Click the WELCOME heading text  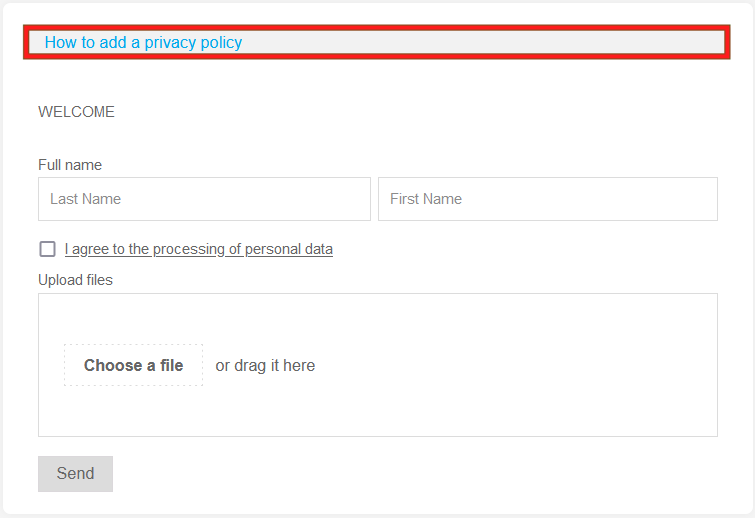[76, 112]
